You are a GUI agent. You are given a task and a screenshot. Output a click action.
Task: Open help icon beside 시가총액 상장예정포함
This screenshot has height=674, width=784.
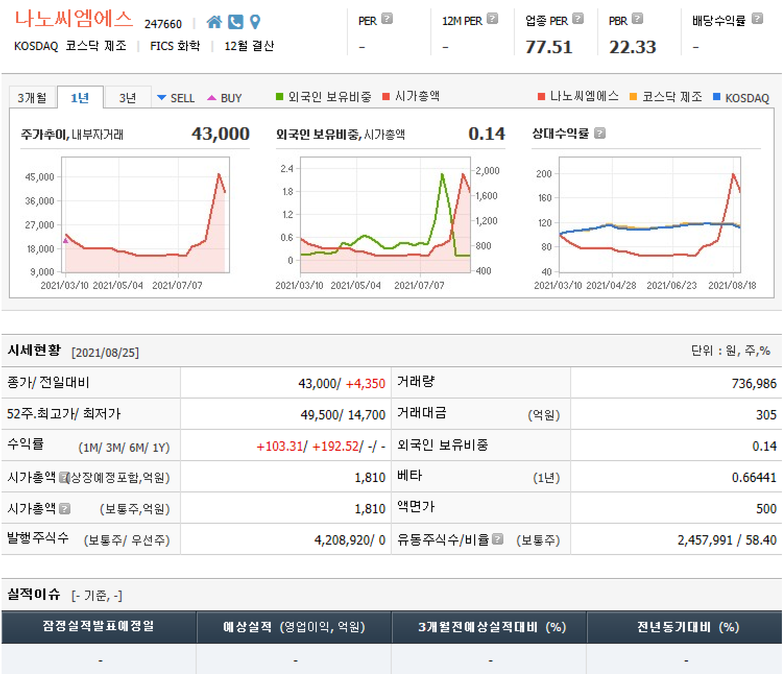pos(64,477)
